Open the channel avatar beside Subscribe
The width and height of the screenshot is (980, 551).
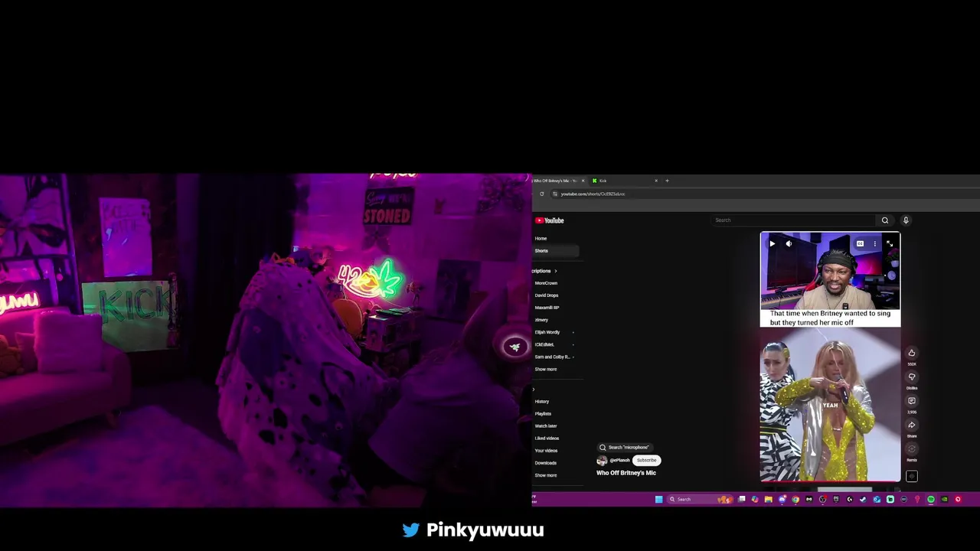[x=602, y=461]
